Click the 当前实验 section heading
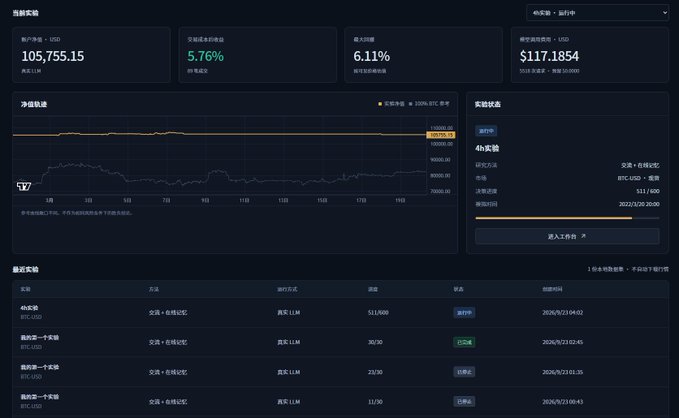The width and height of the screenshot is (679, 418). tap(26, 13)
